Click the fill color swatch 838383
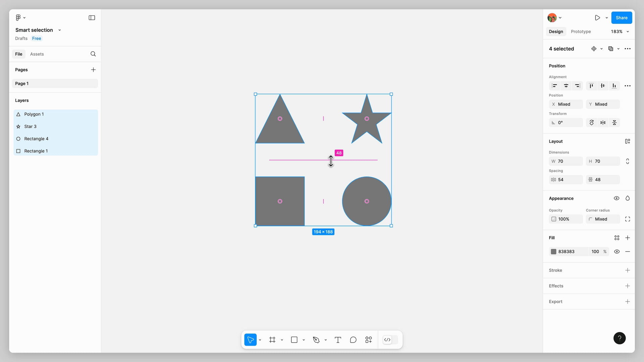 [x=553, y=252]
